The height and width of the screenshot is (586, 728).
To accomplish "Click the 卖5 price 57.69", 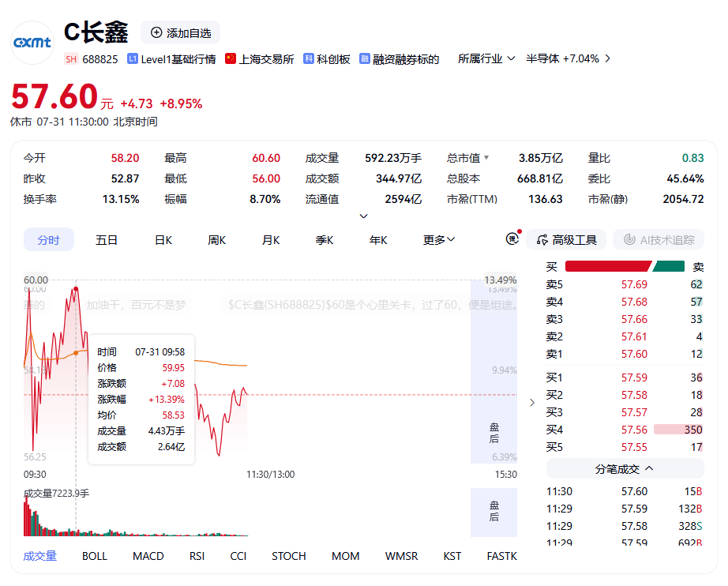I will 634,284.
